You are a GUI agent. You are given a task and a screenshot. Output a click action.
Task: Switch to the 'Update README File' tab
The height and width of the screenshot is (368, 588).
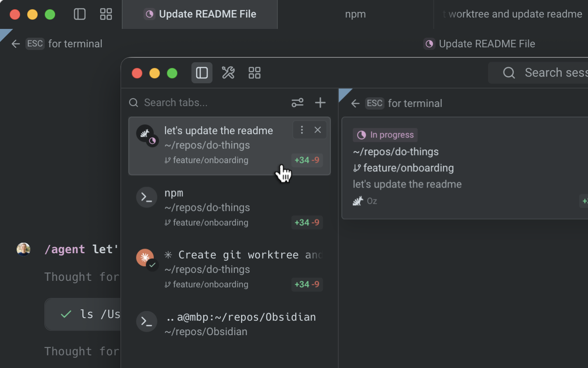point(200,14)
